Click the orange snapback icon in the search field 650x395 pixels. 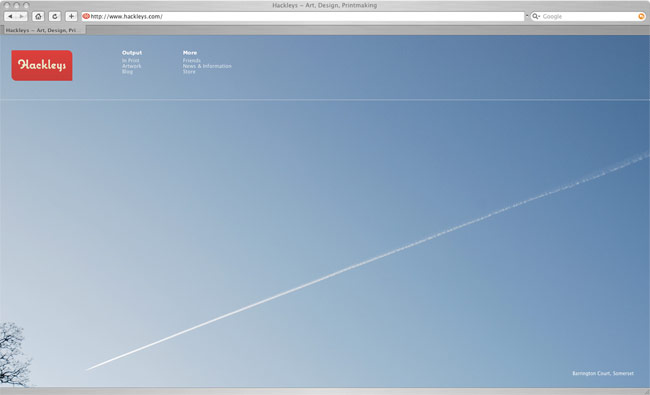(x=641, y=17)
